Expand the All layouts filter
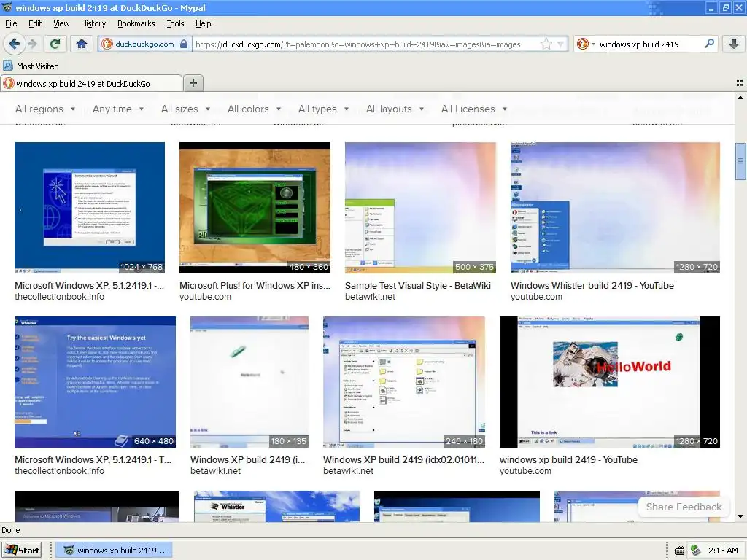Viewport: 747px width, 560px height. [x=395, y=109]
